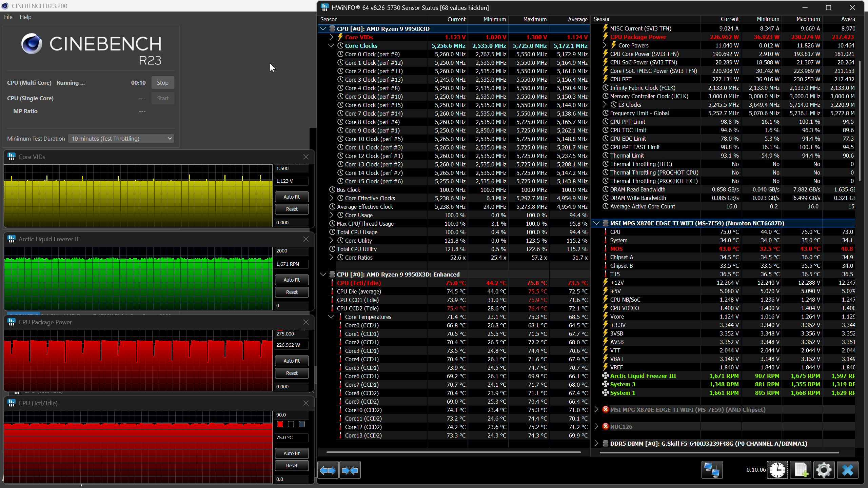Select the CPU (Tctl/Tdie) sensor row
Viewport: 868px width, 488px height.
pyautogui.click(x=454, y=283)
